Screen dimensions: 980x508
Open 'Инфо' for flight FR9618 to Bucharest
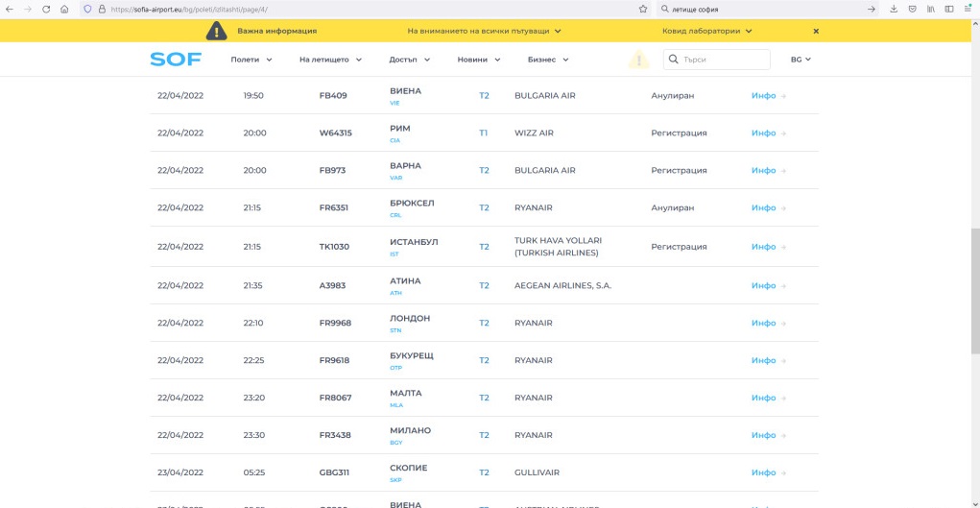click(x=768, y=360)
